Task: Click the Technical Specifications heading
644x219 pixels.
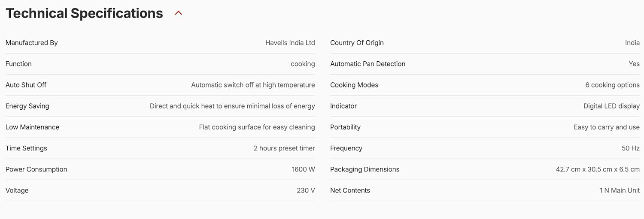Action: click(x=84, y=13)
